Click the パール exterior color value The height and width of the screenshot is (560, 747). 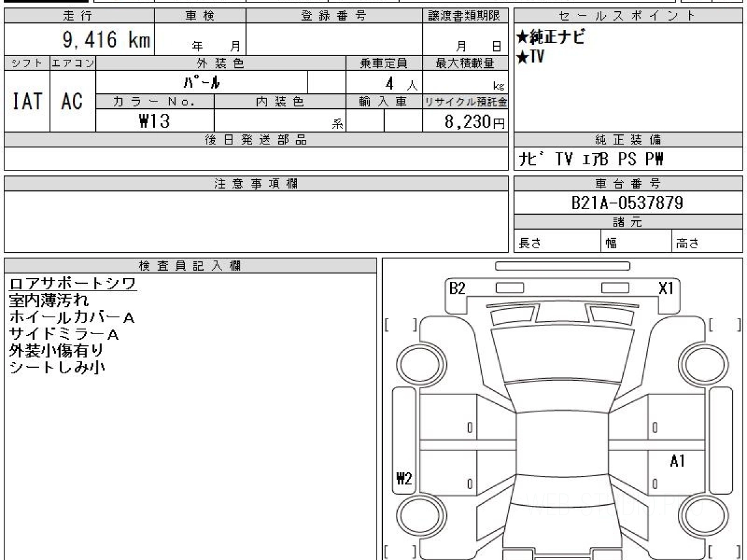click(202, 82)
